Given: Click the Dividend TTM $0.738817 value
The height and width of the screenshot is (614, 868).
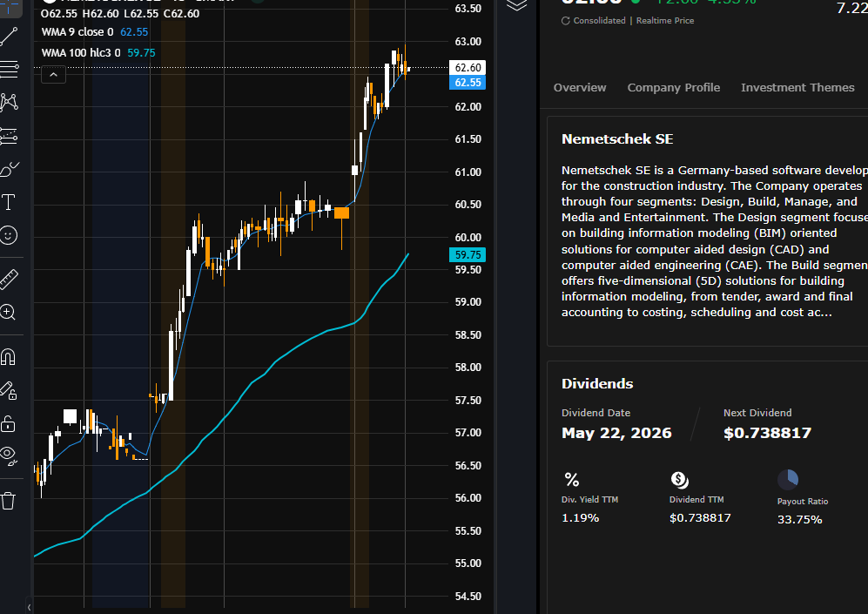Looking at the screenshot, I should (700, 517).
